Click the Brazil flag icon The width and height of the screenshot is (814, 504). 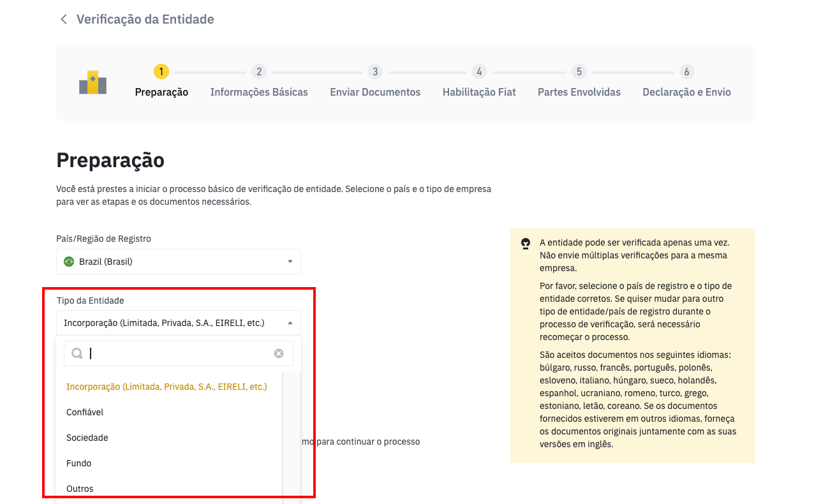(x=69, y=262)
